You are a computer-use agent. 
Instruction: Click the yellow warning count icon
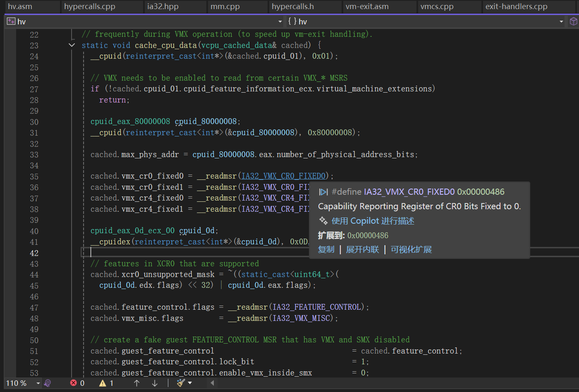click(x=103, y=383)
